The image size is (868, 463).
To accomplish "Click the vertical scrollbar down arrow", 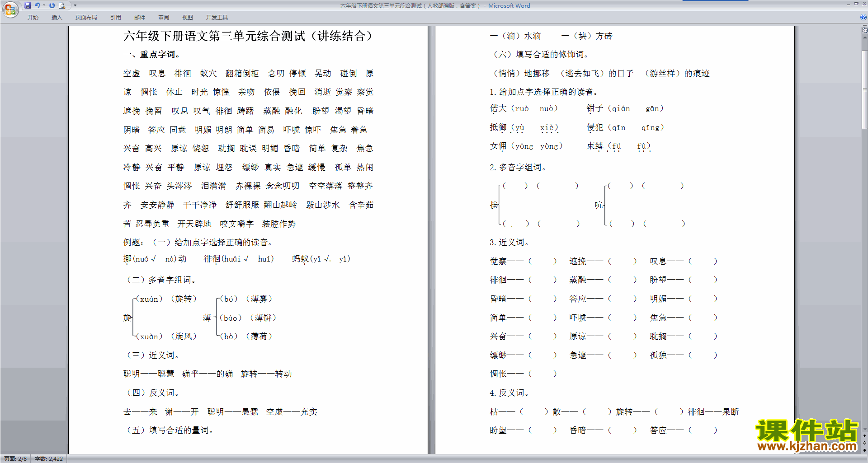I will 864,429.
